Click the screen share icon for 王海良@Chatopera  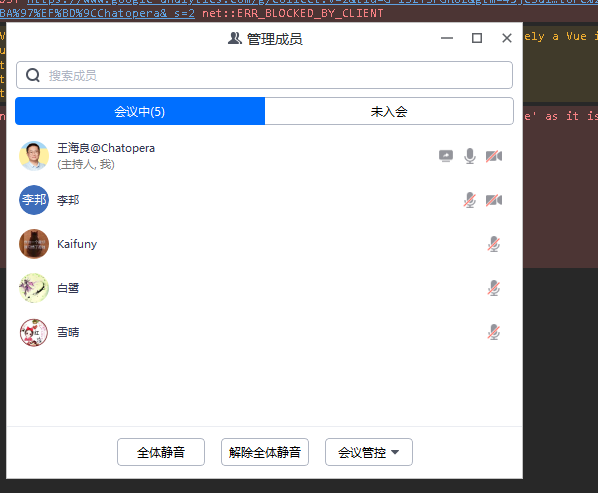pos(445,156)
